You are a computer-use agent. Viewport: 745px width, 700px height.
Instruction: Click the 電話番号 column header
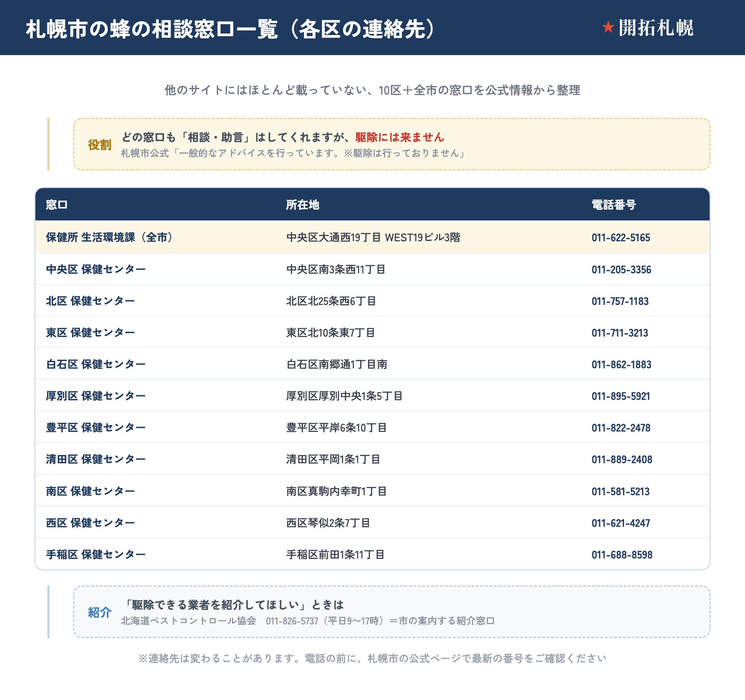coord(614,204)
